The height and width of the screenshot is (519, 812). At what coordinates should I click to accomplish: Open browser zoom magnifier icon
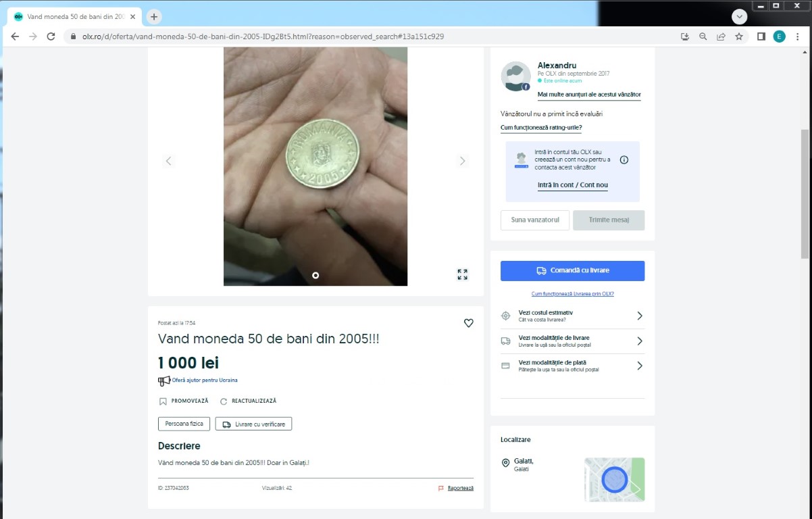pyautogui.click(x=703, y=36)
